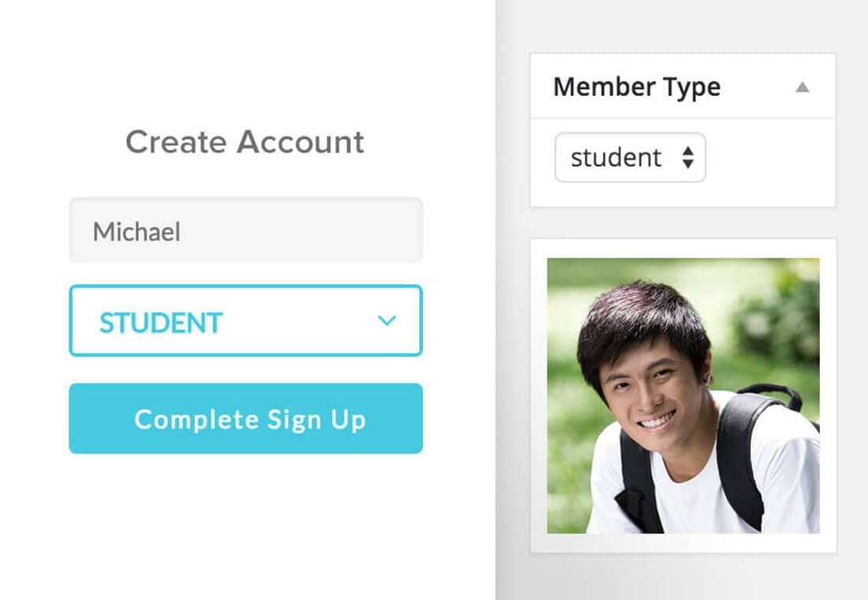This screenshot has width=868, height=600.
Task: Click the chevron in STUDENT dropdown
Action: coord(387,321)
